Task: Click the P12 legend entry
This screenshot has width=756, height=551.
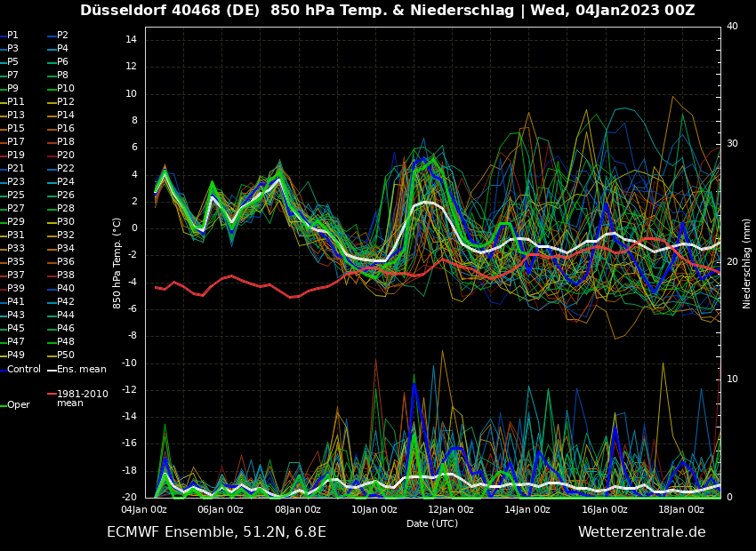Action: pyautogui.click(x=66, y=102)
